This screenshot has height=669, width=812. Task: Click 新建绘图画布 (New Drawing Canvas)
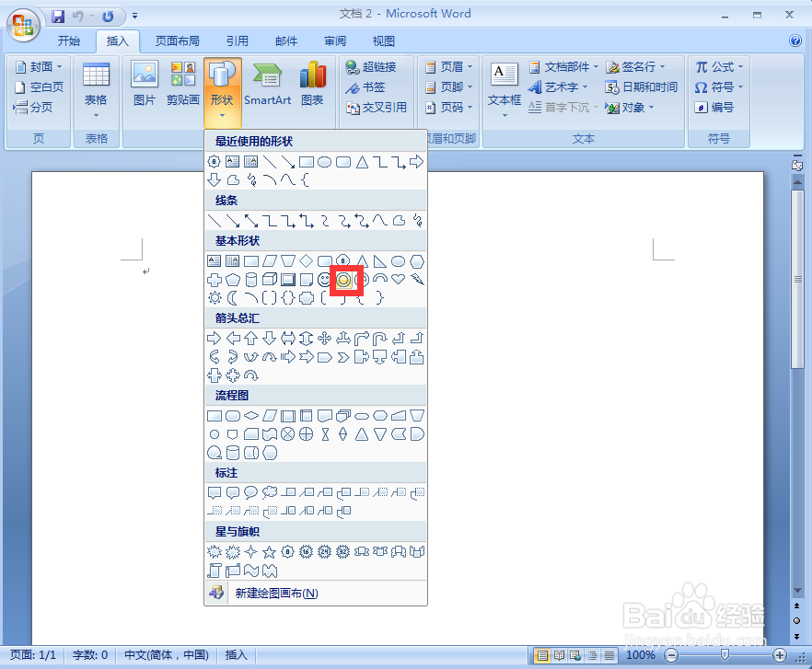(x=316, y=593)
